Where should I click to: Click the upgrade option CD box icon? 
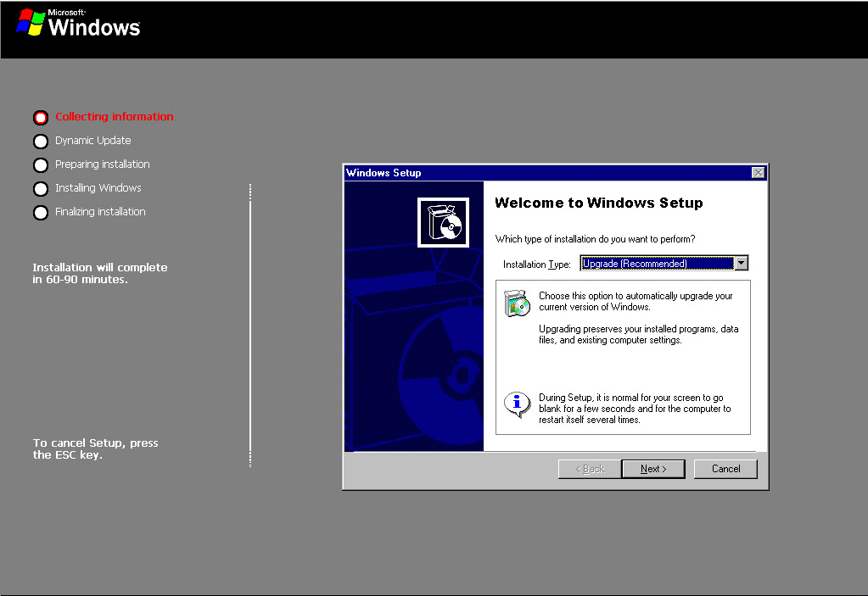(517, 303)
